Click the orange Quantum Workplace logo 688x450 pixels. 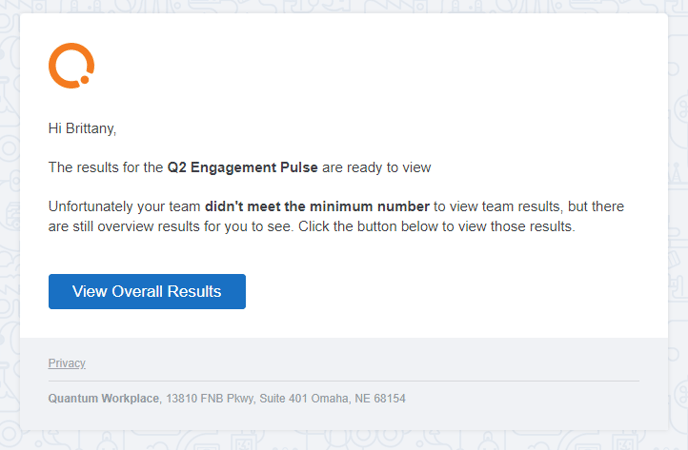coord(71,66)
